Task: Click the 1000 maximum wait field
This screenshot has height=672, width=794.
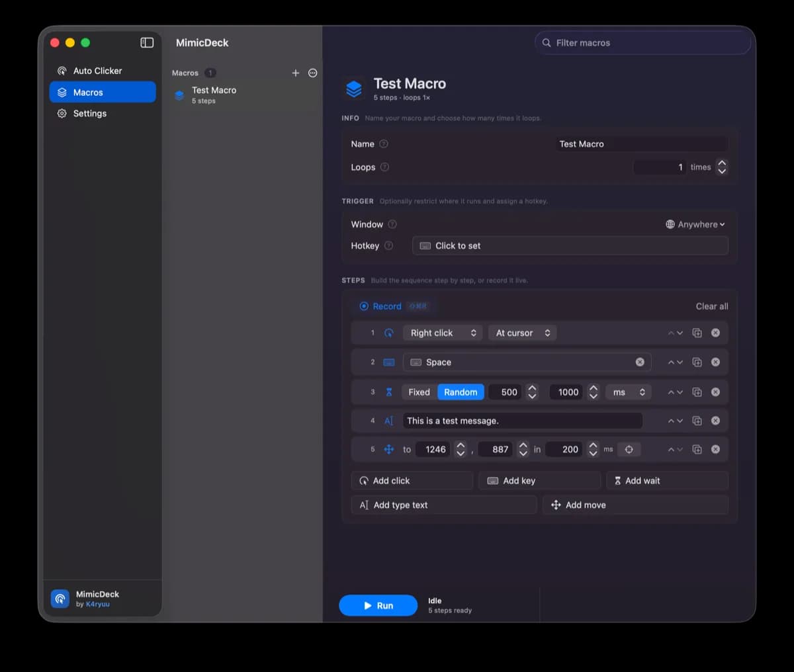Action: point(566,392)
